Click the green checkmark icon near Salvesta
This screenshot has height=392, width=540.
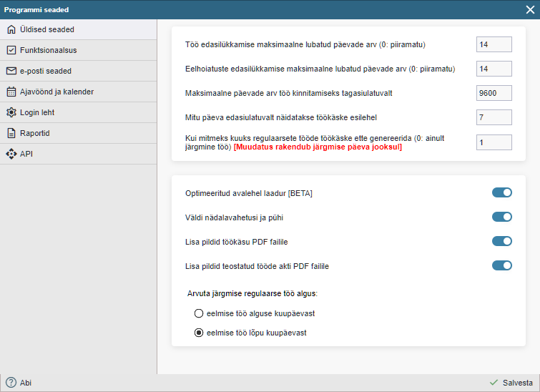click(x=494, y=383)
